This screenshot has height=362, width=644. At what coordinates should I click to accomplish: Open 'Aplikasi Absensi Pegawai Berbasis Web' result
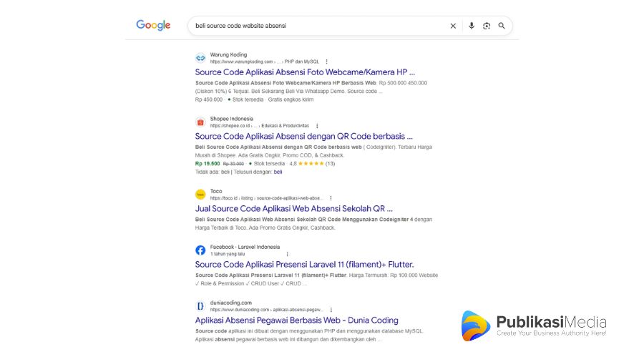click(x=296, y=321)
